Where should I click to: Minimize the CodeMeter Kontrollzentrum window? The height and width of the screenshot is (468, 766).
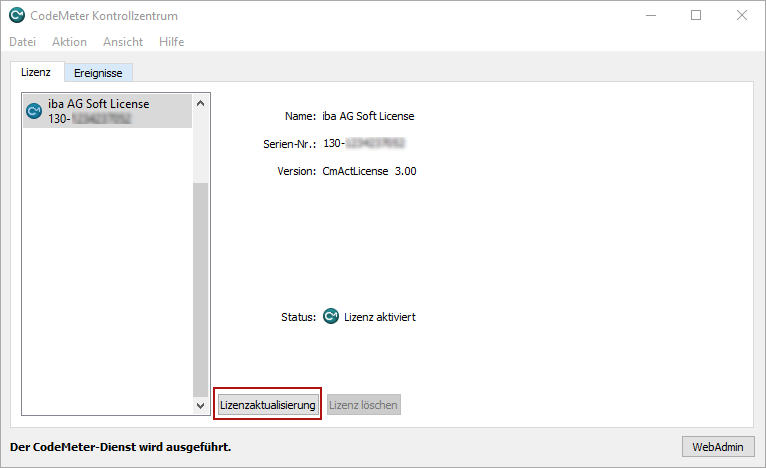pyautogui.click(x=651, y=16)
